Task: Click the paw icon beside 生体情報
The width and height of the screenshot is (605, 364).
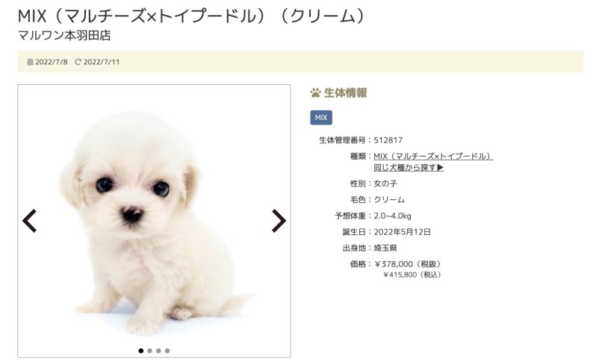Action: tap(316, 92)
